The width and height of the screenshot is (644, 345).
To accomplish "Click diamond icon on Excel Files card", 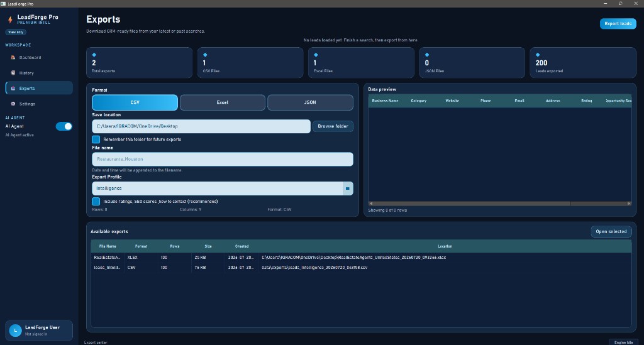I will coord(316,55).
